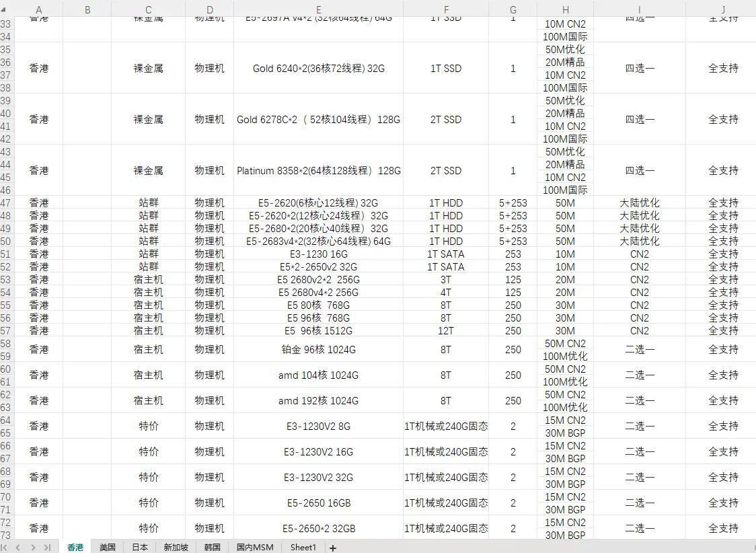Screen dimensions: 756x553
Task: Select cell E5 96核 1512G
Action: [x=319, y=331]
